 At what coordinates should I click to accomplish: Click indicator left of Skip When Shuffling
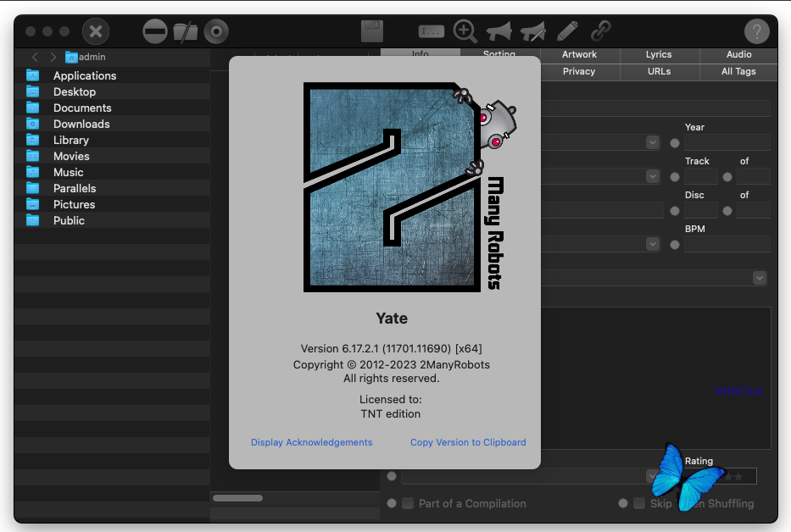(x=623, y=503)
